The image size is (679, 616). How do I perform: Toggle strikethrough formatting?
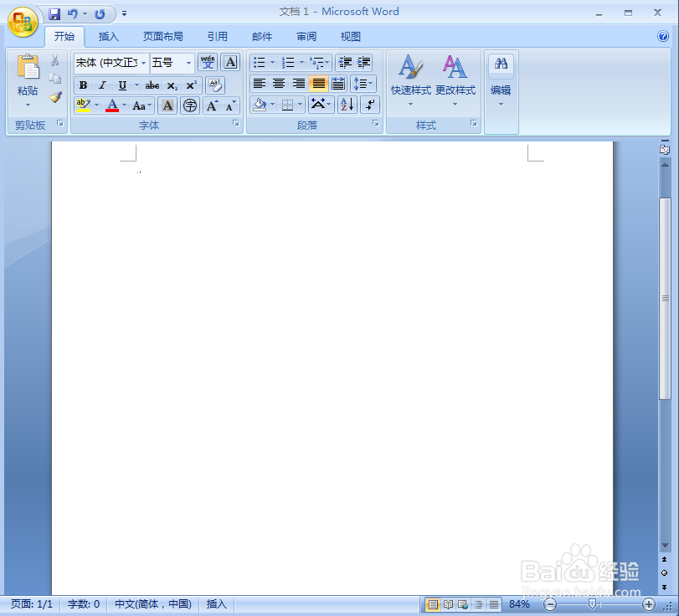(152, 85)
